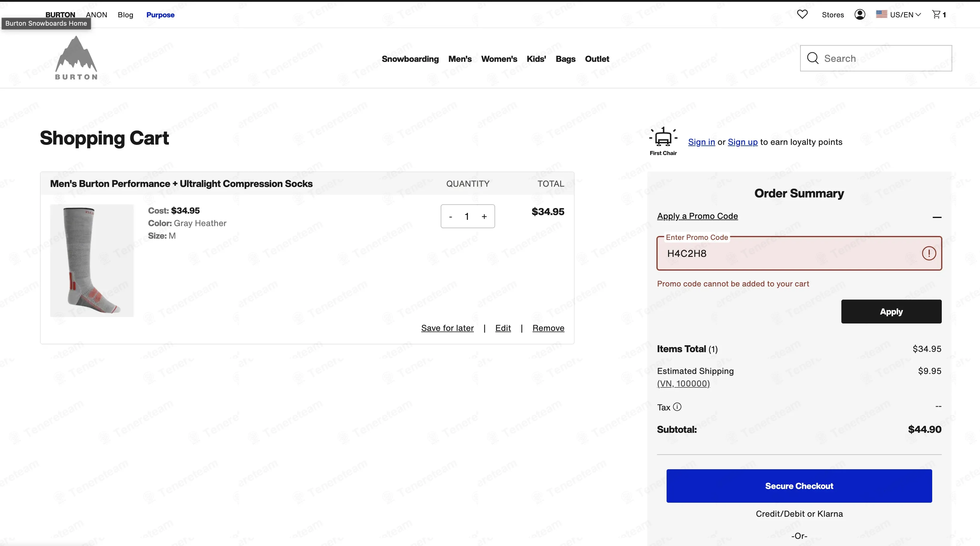This screenshot has width=980, height=546.
Task: Increase sock quantity with plus button
Action: [484, 217]
